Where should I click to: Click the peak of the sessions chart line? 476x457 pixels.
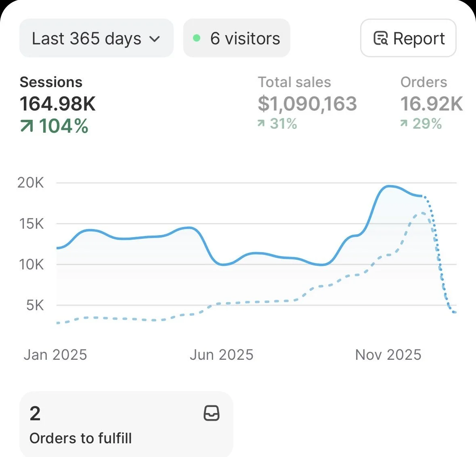tap(388, 186)
